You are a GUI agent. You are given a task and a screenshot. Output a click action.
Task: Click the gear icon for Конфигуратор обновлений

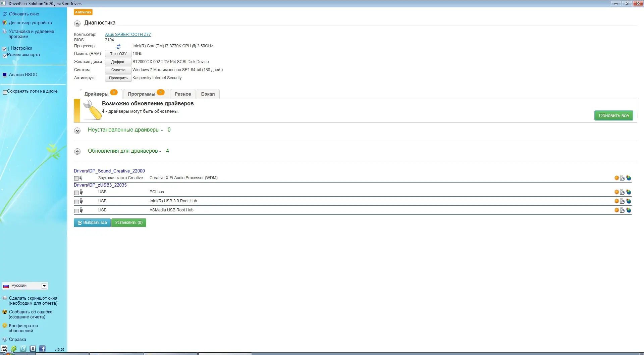click(5, 325)
